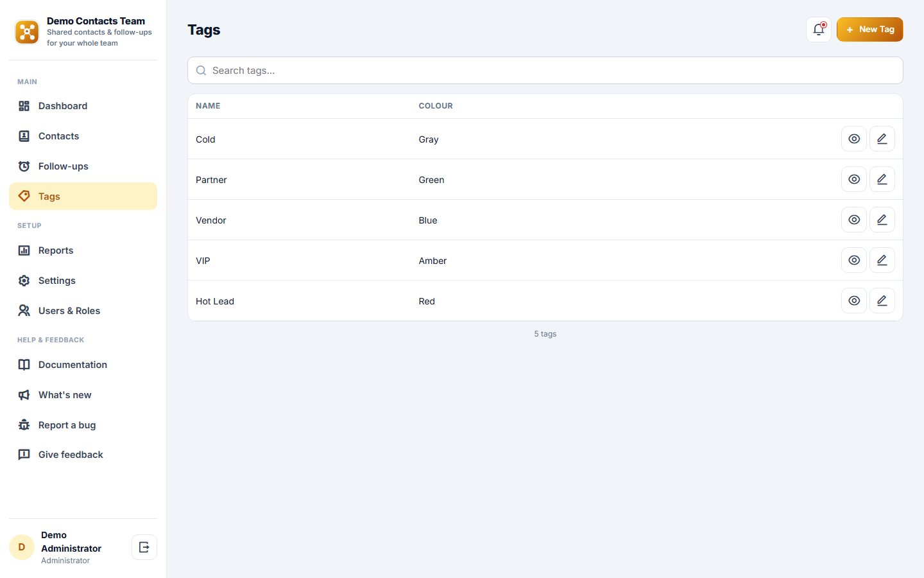This screenshot has width=924, height=578.
Task: Click the D user avatar
Action: tap(22, 547)
